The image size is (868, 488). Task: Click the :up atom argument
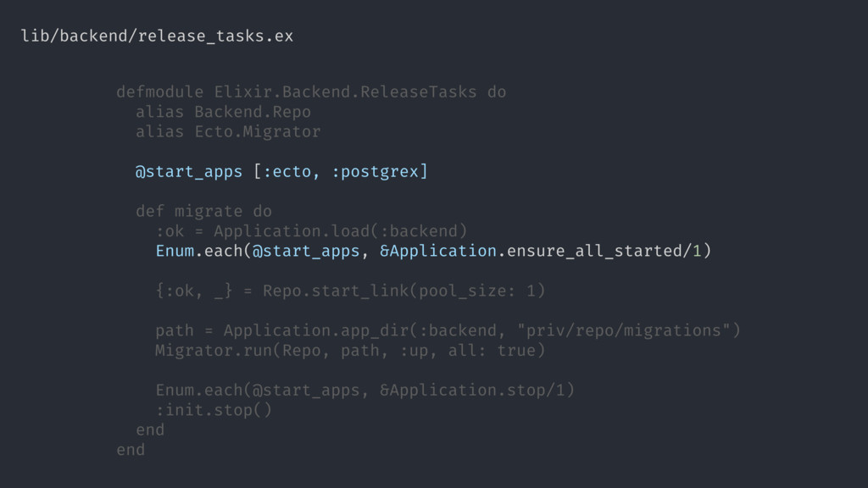414,351
